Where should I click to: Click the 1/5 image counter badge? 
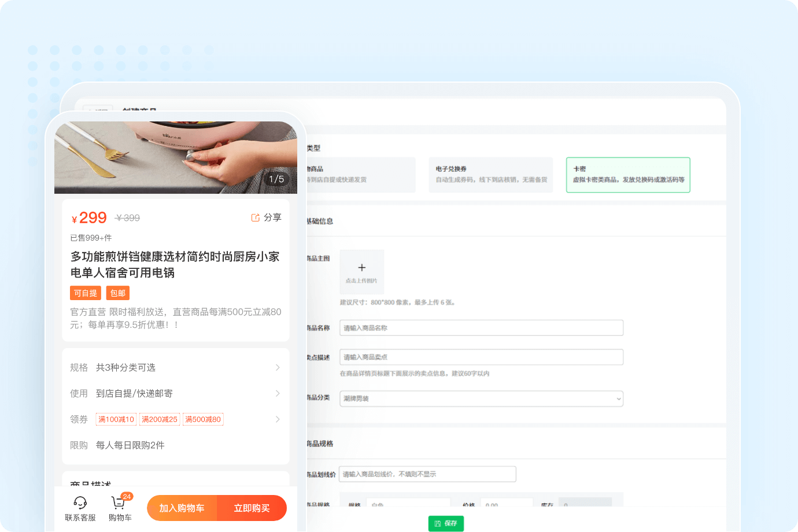276,180
